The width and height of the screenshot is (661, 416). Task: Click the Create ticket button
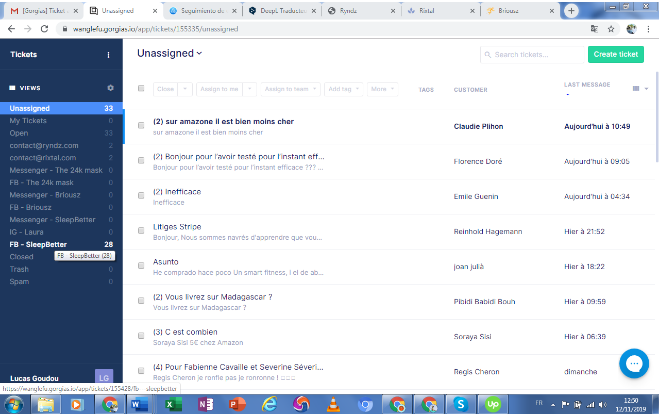pos(615,54)
